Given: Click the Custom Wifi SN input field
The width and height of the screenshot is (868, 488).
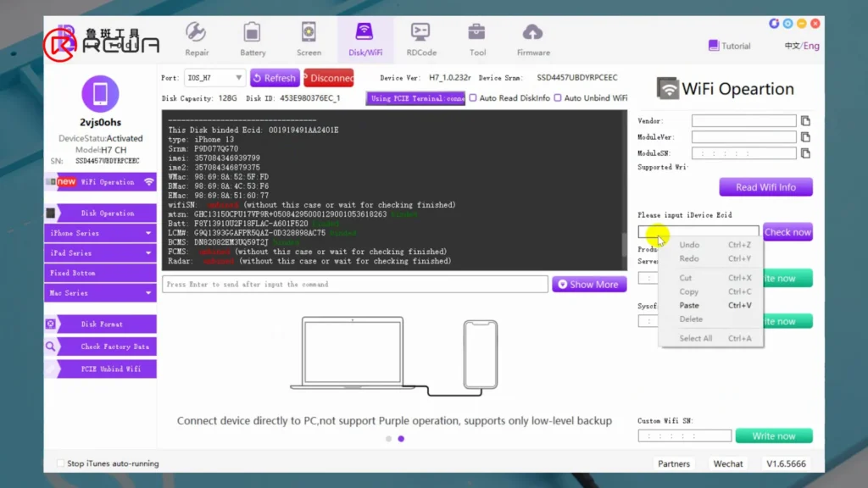Looking at the screenshot, I should tap(685, 436).
